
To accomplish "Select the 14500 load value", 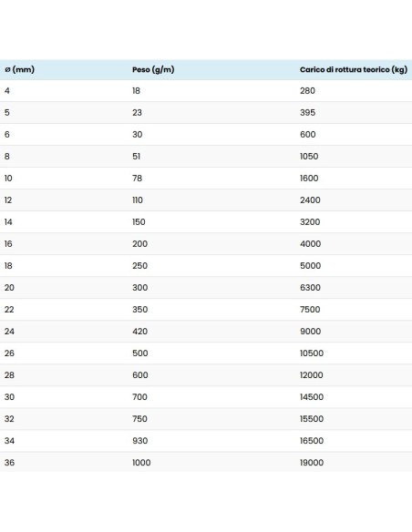I will (312, 397).
